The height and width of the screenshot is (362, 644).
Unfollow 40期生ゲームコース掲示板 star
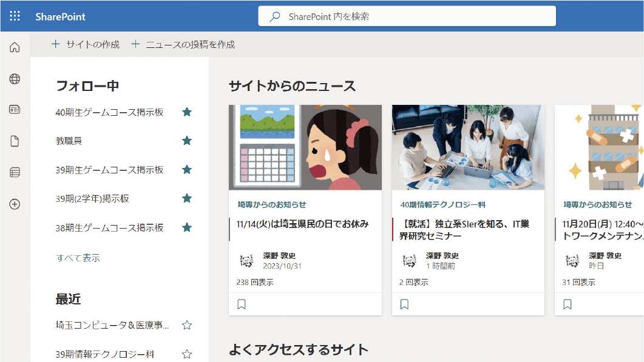click(187, 112)
